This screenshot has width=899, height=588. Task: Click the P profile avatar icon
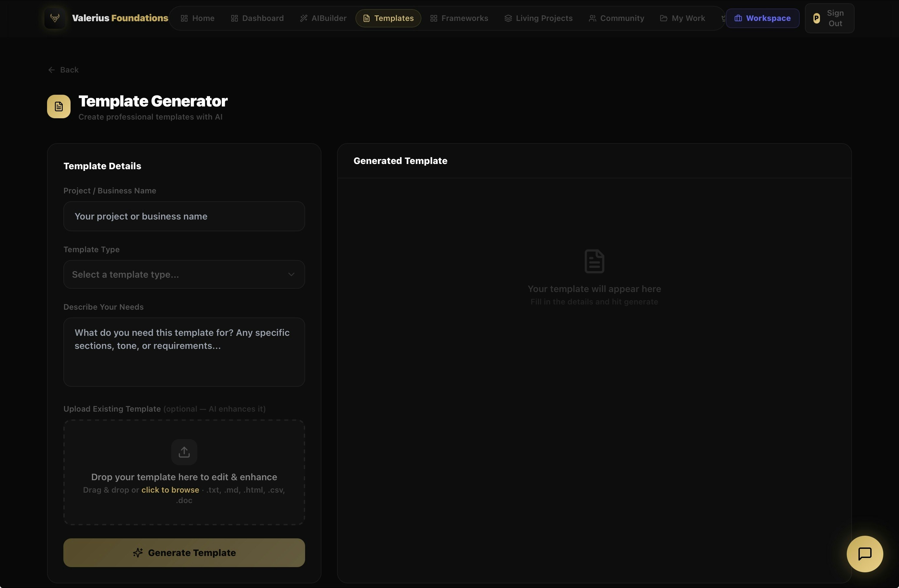click(816, 18)
